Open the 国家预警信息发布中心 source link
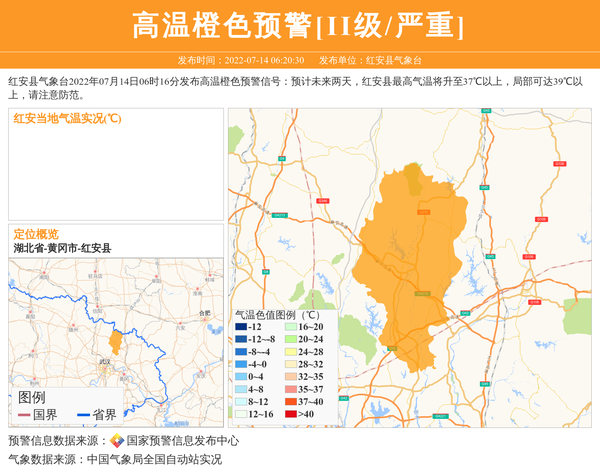Screen dimensions: 600x471 pyautogui.click(x=182, y=441)
